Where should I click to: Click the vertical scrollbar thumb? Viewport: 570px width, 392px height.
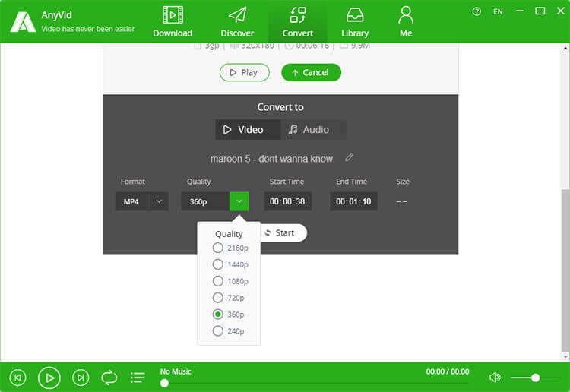click(565, 270)
